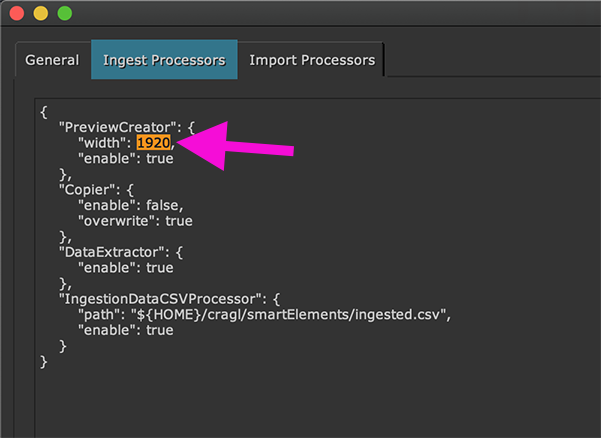This screenshot has height=438, width=601.
Task: Maximize the window with the green button
Action: click(x=64, y=13)
